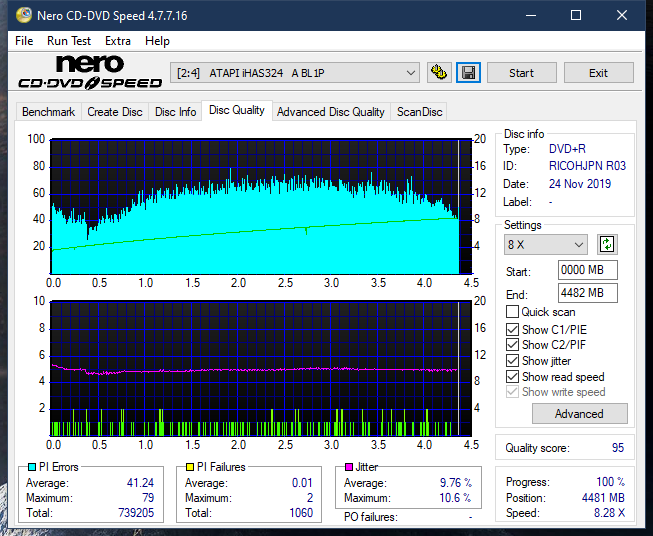Toggle the Quick scan checkbox

(512, 312)
